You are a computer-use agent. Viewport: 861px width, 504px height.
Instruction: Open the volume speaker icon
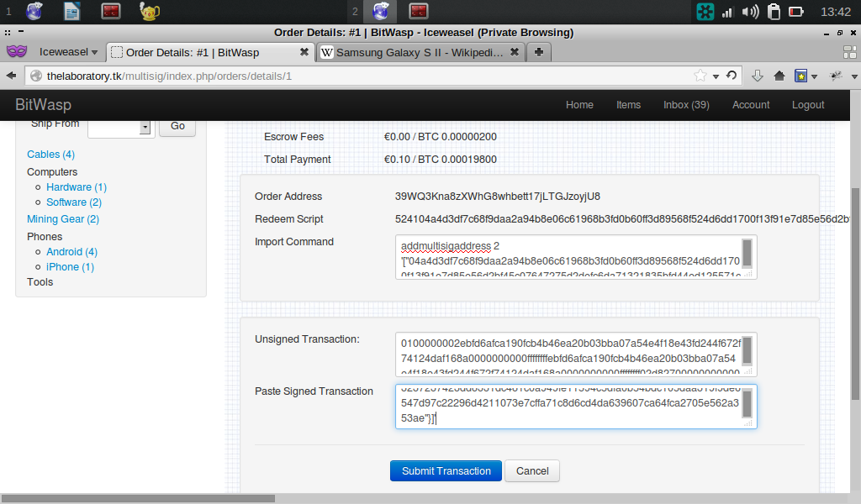coord(750,12)
